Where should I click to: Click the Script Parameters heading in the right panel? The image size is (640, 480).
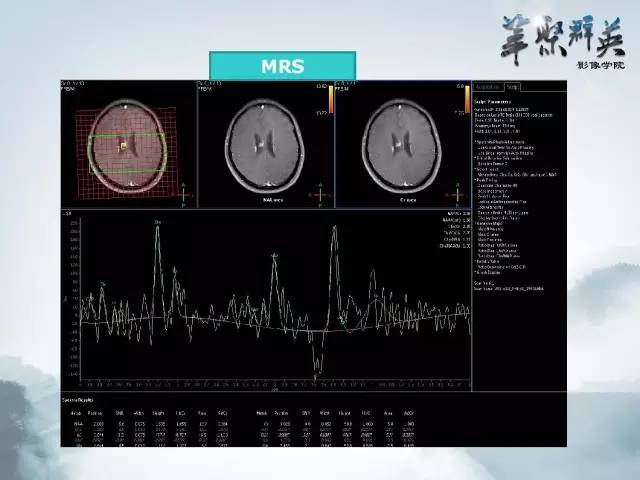click(x=492, y=102)
